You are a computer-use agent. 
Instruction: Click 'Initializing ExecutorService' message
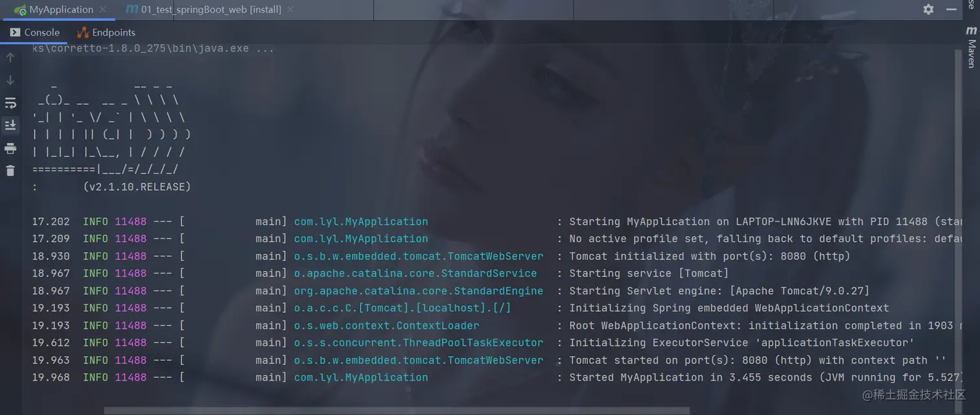[x=742, y=342]
